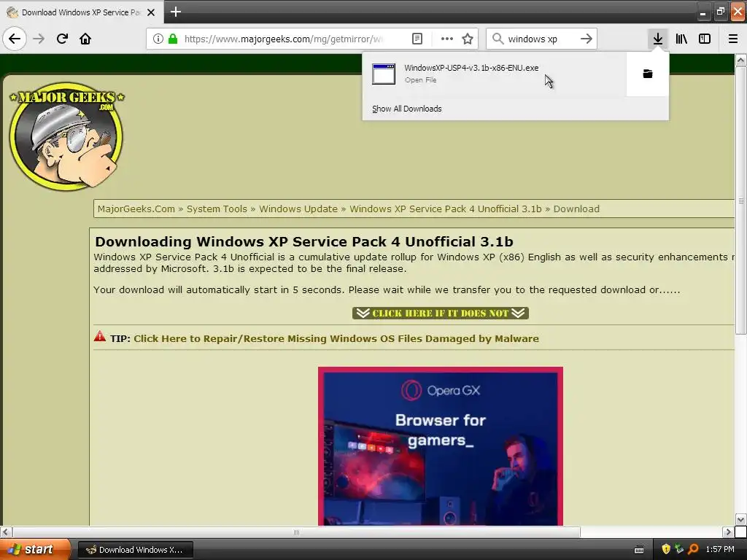Image resolution: width=747 pixels, height=560 pixels.
Task: Open the Windows Start menu
Action: (35, 550)
